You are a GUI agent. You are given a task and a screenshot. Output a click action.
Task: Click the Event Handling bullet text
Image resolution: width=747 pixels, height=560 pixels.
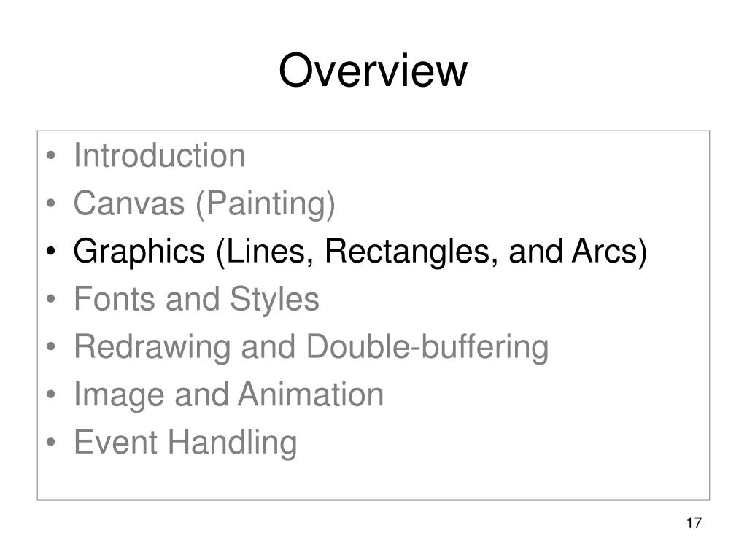point(185,443)
